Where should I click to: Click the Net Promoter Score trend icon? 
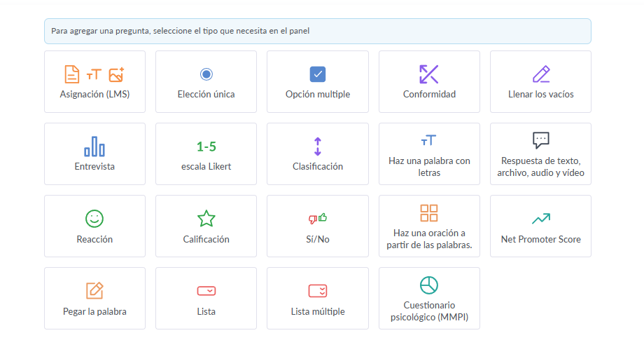point(540,219)
